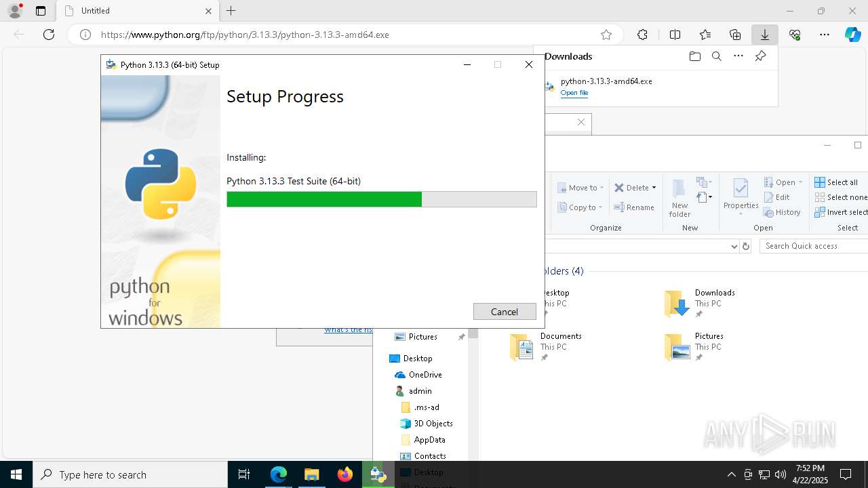Open Copilot sidebar icon
The image size is (868, 488).
(853, 35)
